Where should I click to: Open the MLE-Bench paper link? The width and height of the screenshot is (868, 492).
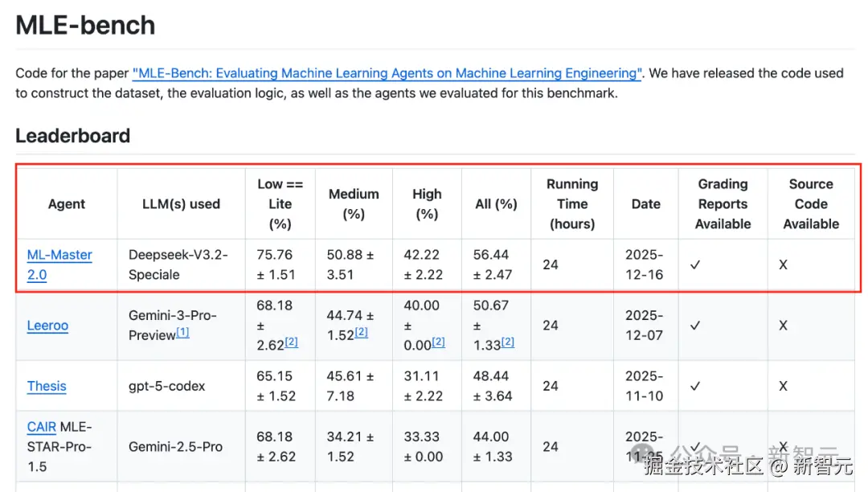(387, 73)
